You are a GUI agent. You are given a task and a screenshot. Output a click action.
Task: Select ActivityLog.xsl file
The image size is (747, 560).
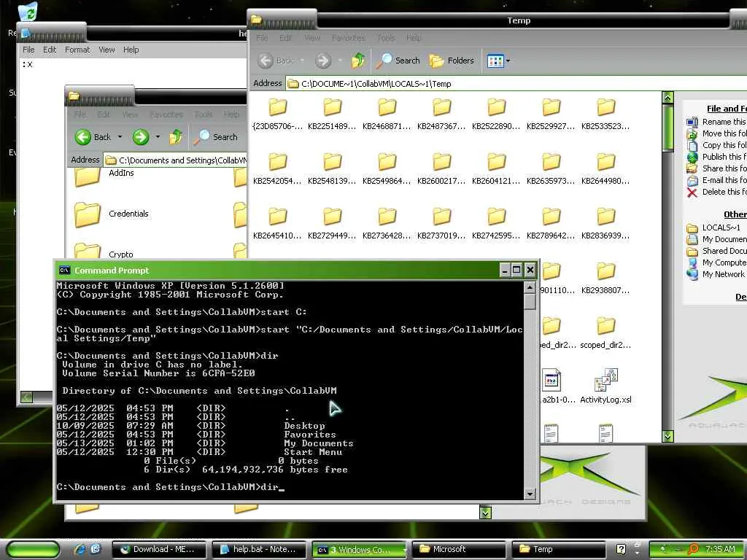[605, 386]
